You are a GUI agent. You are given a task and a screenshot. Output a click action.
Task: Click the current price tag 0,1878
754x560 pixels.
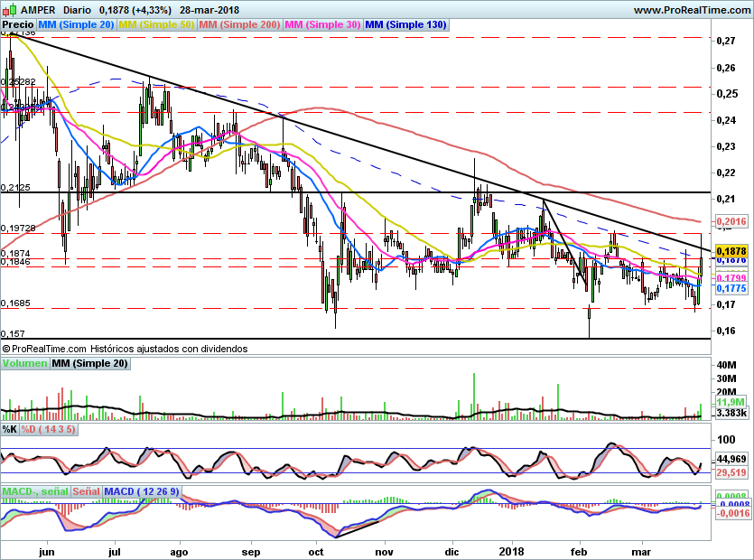click(731, 251)
